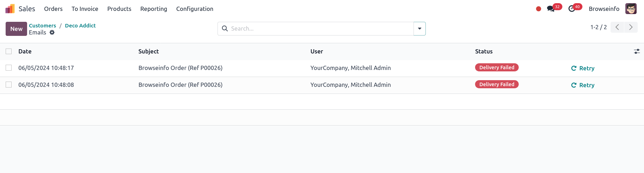This screenshot has width=644, height=173.
Task: Go to the previous page arrow
Action: [617, 27]
